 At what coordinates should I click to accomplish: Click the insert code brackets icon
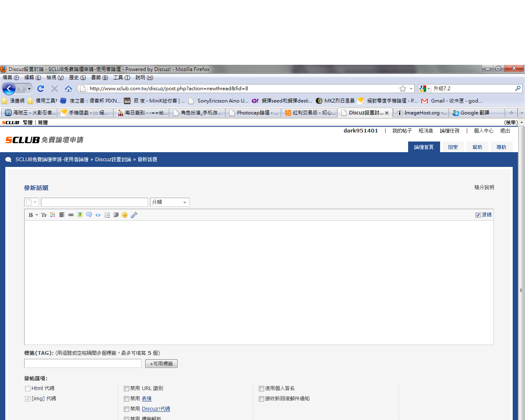click(x=98, y=215)
